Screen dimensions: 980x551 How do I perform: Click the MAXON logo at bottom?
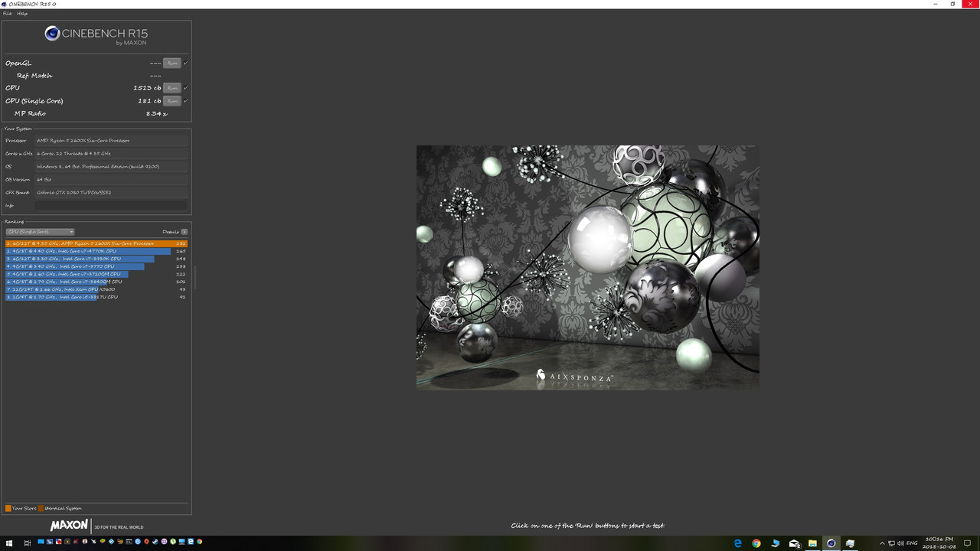click(69, 526)
